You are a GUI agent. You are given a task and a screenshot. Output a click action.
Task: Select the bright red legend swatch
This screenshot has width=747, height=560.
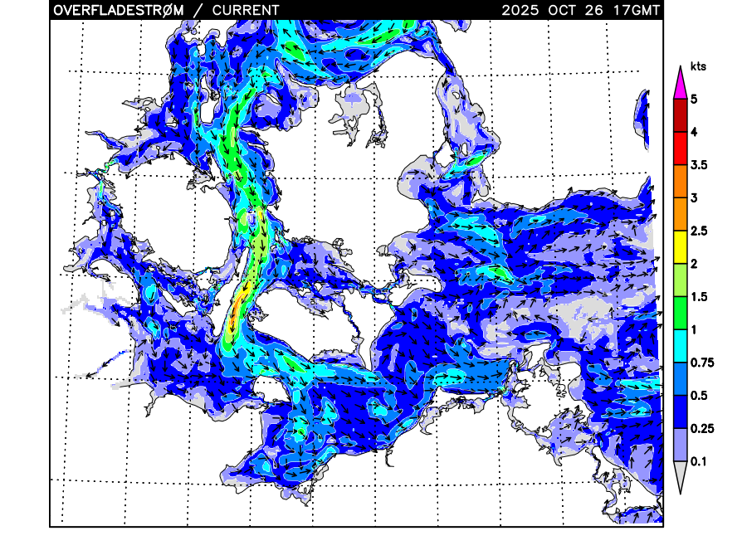tap(680, 149)
